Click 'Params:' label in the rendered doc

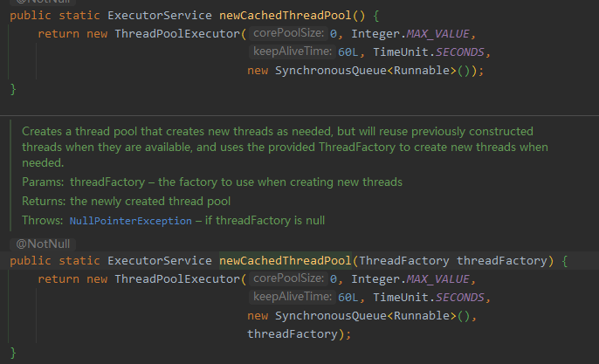(43, 182)
